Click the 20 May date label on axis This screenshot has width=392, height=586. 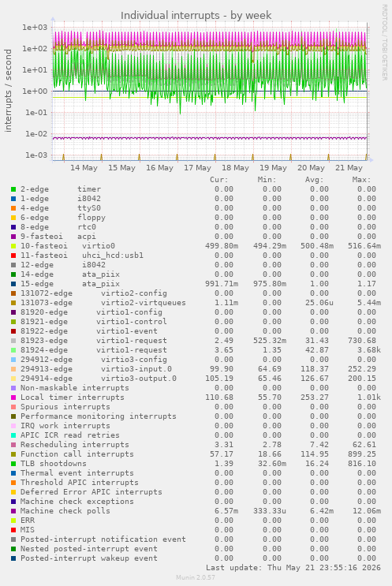(311, 168)
